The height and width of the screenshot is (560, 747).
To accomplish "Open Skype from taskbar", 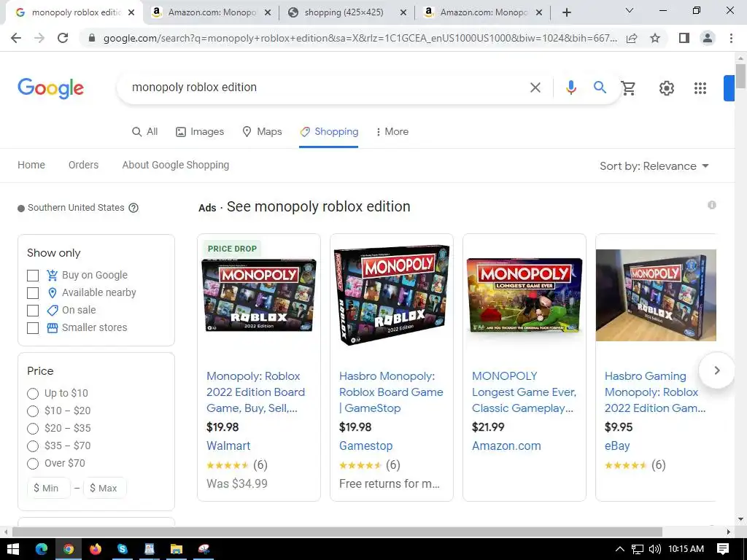I will 123,549.
